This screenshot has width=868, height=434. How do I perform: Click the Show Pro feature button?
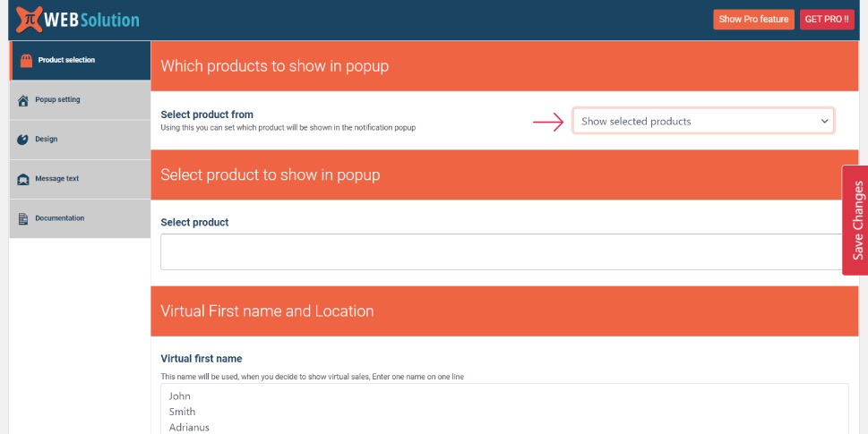[x=753, y=20]
